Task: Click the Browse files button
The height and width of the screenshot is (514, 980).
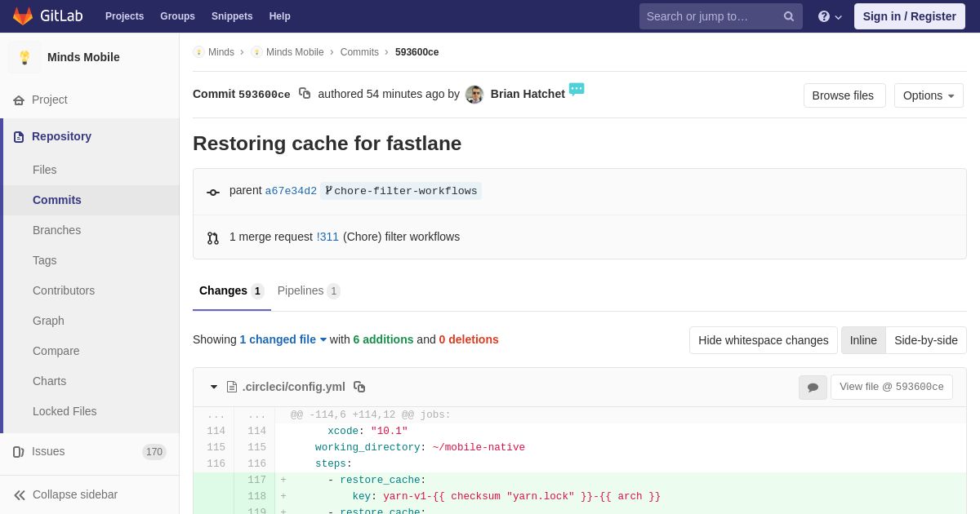Action: tap(844, 95)
